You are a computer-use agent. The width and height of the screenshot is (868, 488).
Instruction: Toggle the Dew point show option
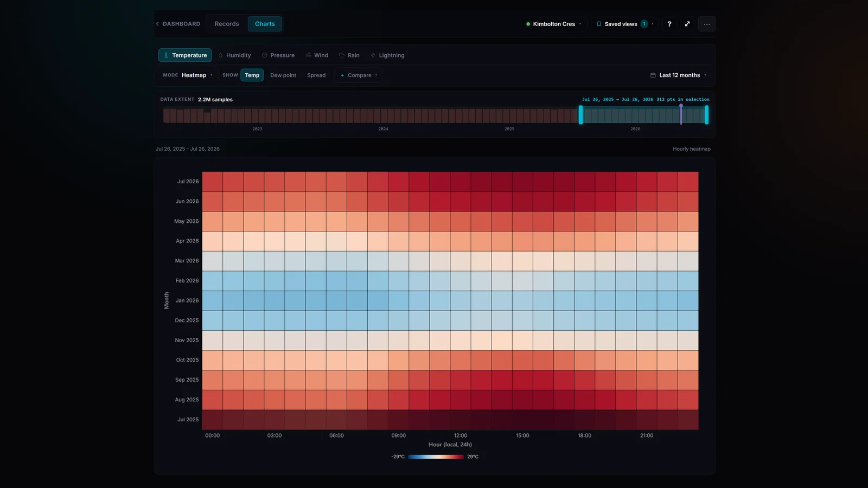[x=283, y=75]
